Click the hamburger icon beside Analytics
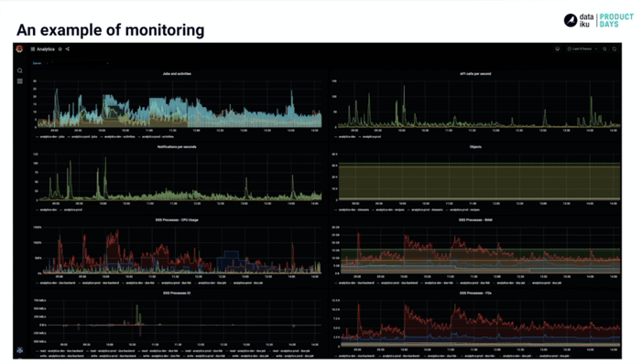This screenshot has width=641, height=364. pyautogui.click(x=33, y=49)
